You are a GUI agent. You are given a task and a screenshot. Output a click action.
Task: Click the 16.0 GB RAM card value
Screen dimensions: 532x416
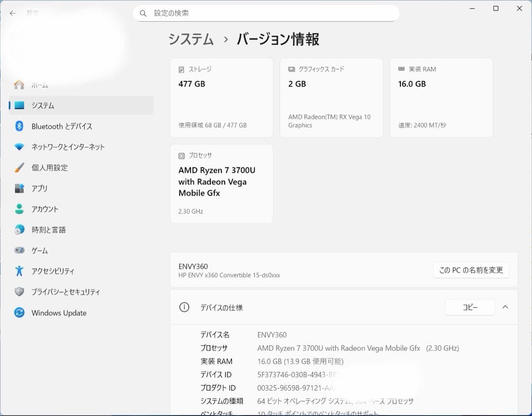click(x=412, y=84)
